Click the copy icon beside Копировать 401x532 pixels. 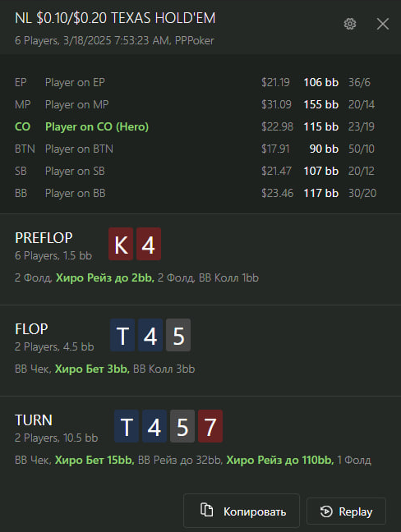coord(207,510)
